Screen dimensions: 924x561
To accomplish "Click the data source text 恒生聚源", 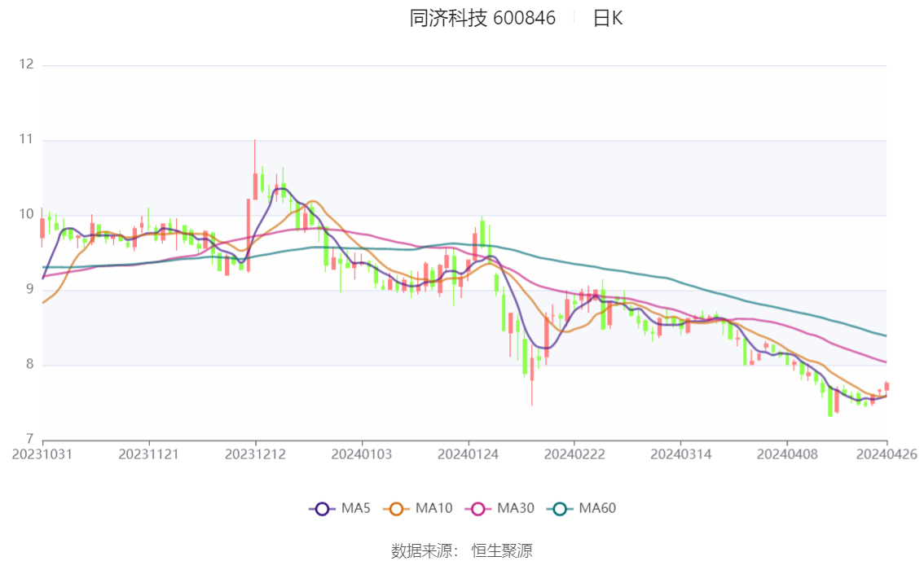I will click(x=501, y=551).
